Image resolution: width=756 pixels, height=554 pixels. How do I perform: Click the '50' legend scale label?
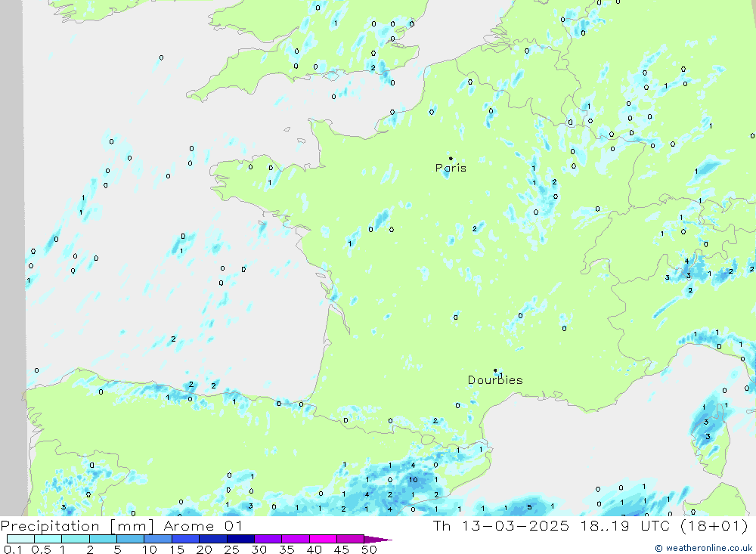369,549
